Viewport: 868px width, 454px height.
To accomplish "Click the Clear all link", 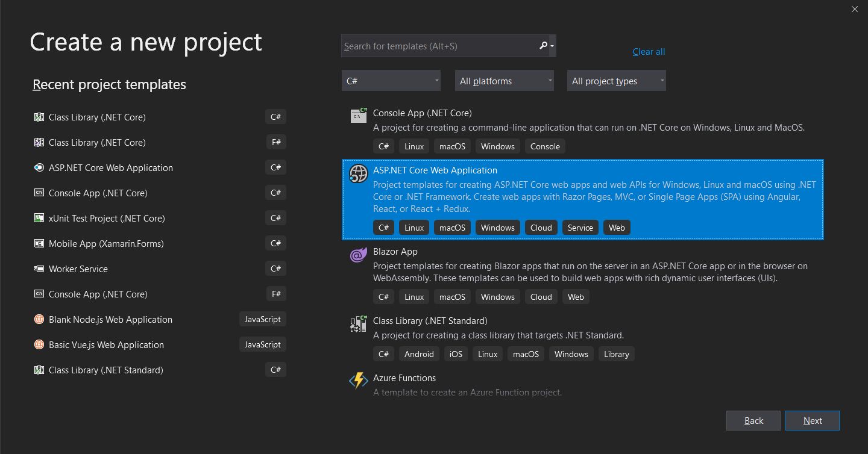I will (x=649, y=52).
